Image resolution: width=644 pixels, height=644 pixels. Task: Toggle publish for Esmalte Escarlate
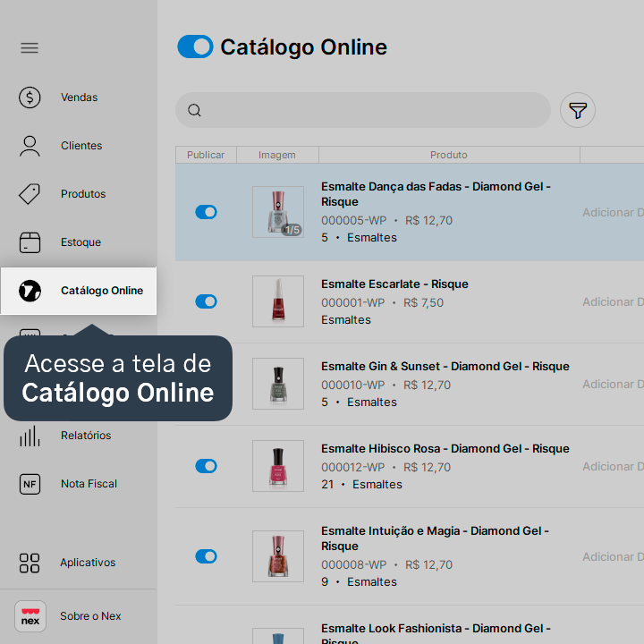pos(206,301)
